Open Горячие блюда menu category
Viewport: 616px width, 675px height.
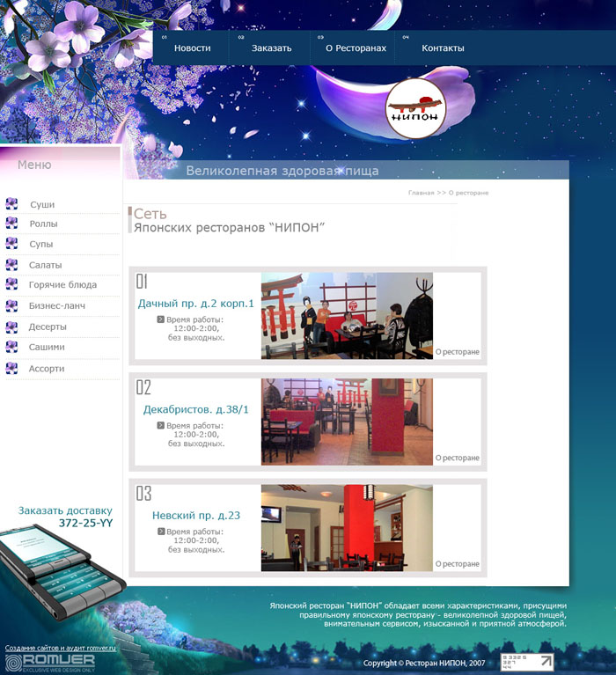[62, 284]
